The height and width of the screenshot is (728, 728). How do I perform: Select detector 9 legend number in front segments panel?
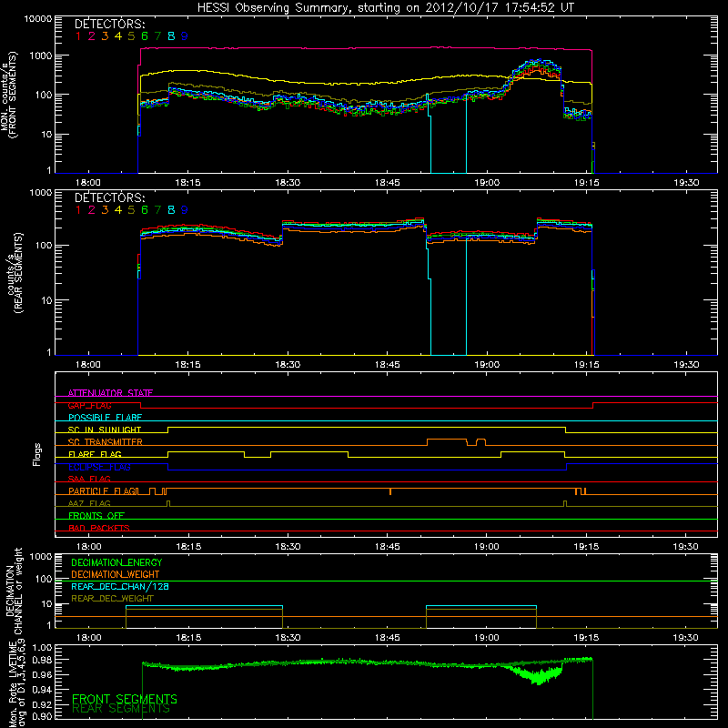pos(185,36)
